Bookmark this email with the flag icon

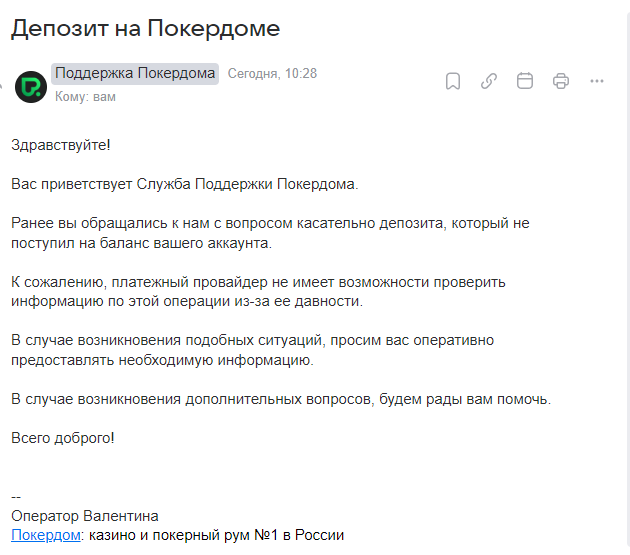453,81
